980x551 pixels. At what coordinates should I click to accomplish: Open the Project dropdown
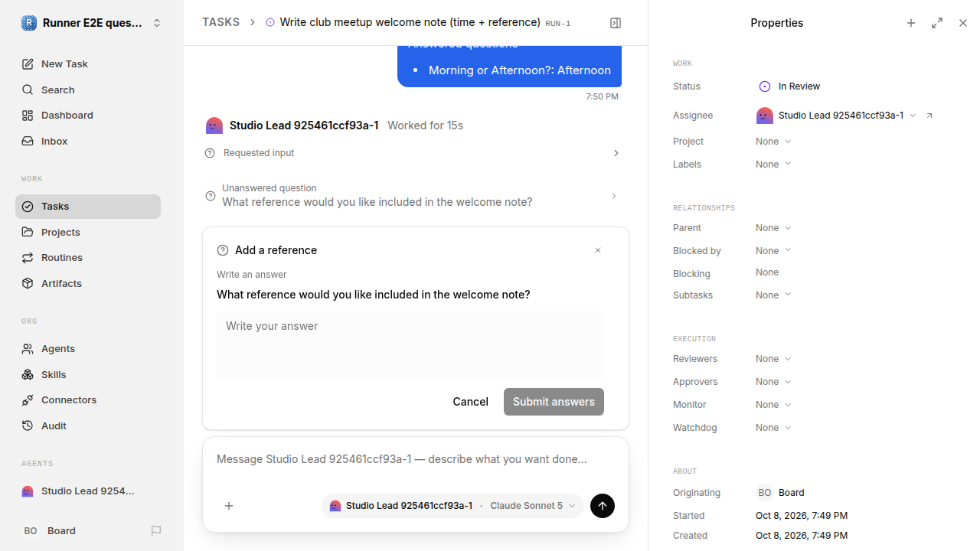click(x=773, y=142)
